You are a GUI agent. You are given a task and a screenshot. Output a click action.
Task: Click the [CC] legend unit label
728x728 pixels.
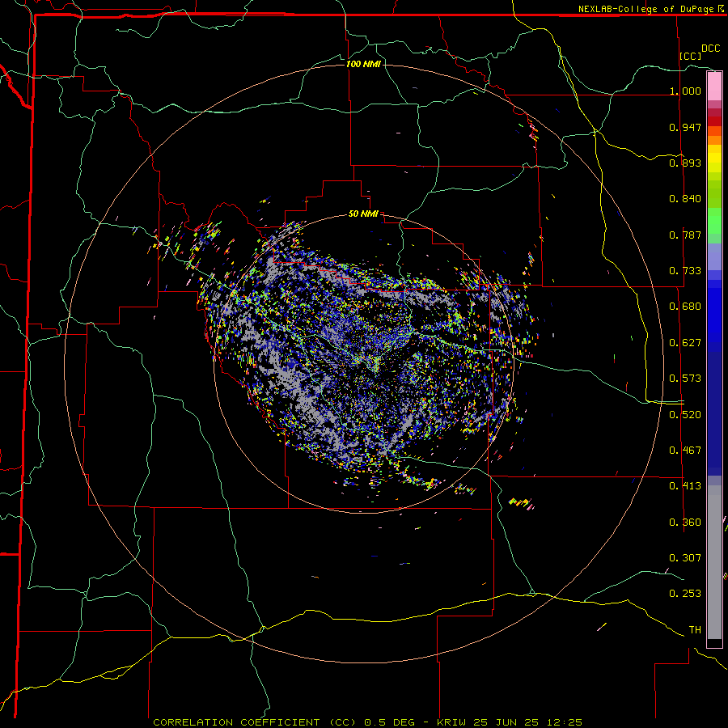coord(691,56)
